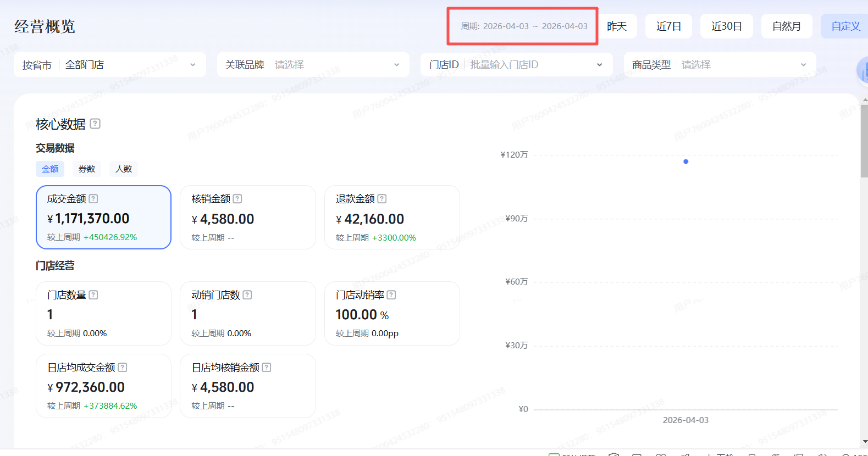This screenshot has width=868, height=456.
Task: Select the 近7日 time range
Action: coord(668,26)
